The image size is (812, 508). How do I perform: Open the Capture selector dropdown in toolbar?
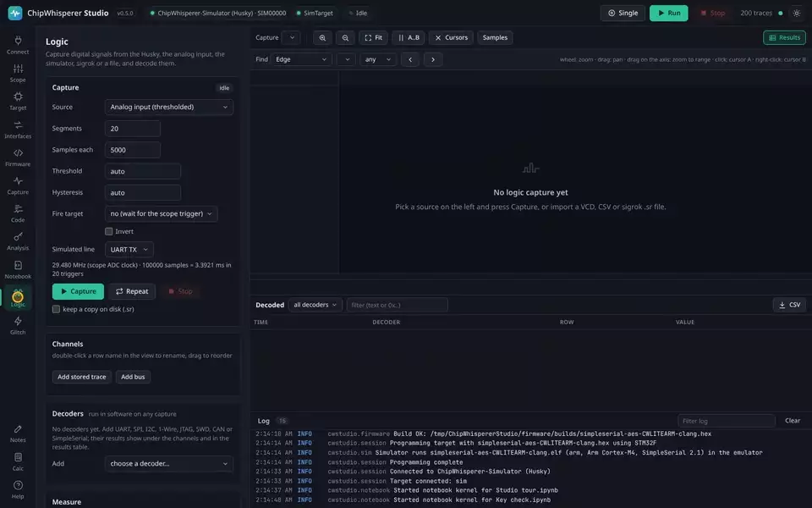pos(291,37)
